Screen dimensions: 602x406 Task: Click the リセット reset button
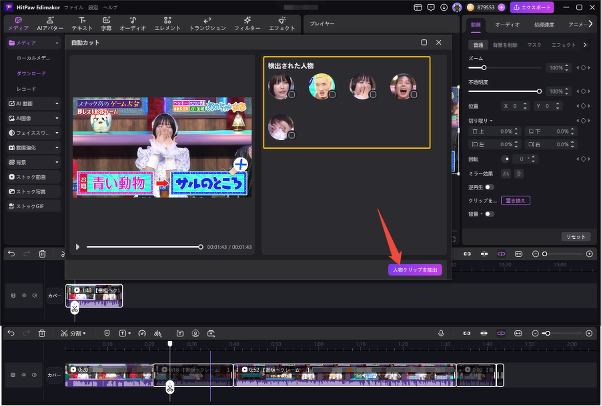click(576, 237)
